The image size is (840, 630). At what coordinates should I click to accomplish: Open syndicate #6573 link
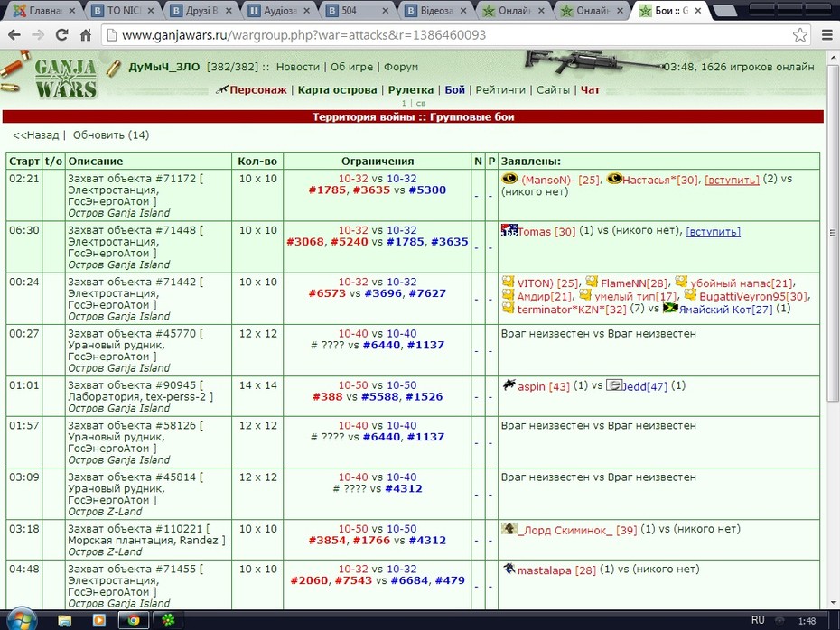(327, 293)
